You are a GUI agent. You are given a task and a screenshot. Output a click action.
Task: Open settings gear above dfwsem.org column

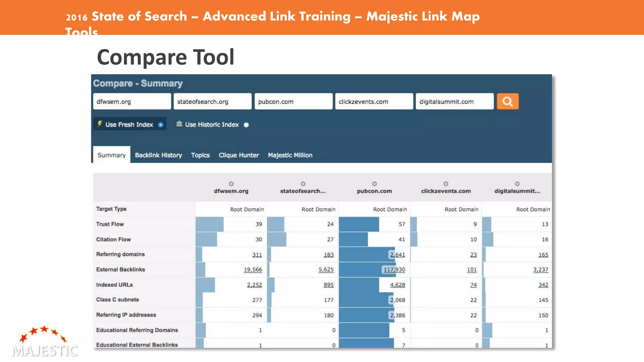(231, 184)
